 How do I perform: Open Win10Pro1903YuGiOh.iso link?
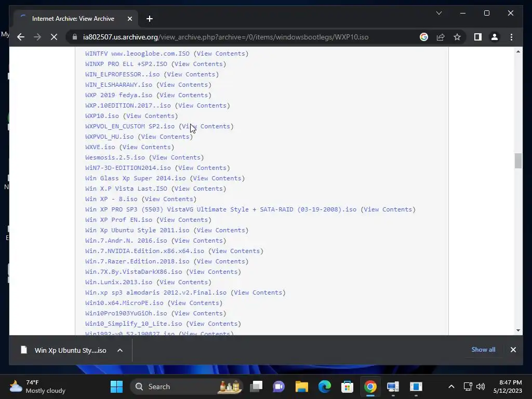coord(126,313)
